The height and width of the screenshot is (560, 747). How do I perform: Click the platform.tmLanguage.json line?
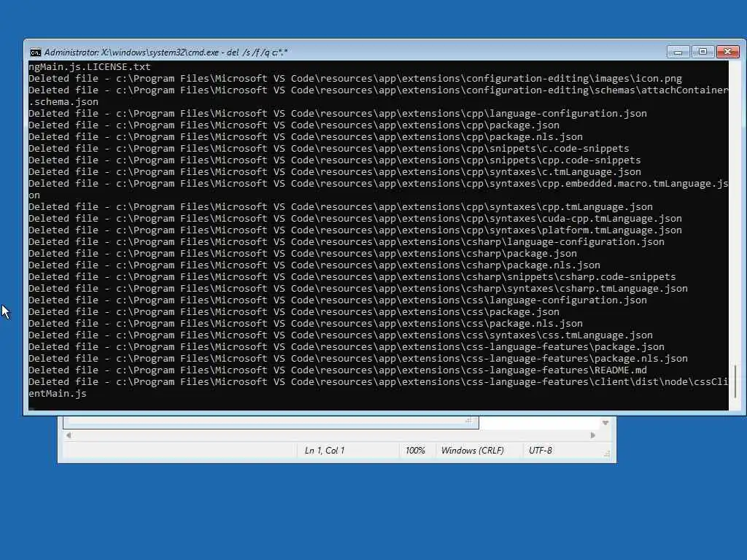pyautogui.click(x=355, y=230)
